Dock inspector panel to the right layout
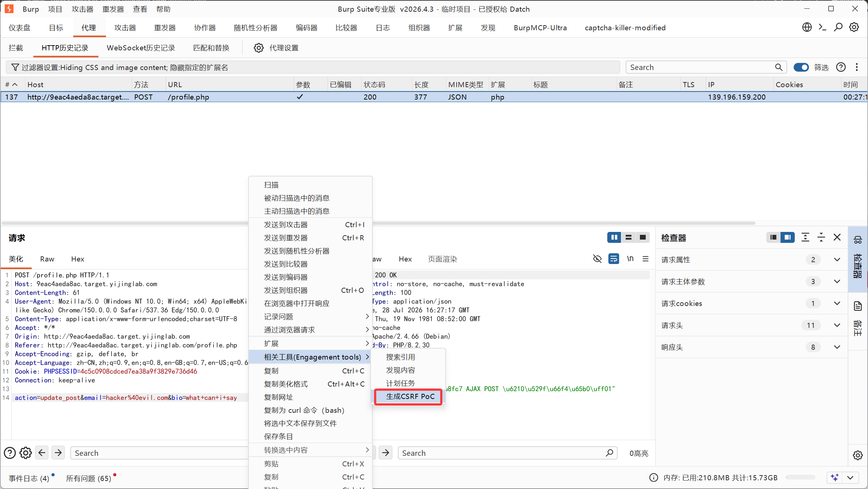Screen dimensions: 868x489 (x=787, y=237)
